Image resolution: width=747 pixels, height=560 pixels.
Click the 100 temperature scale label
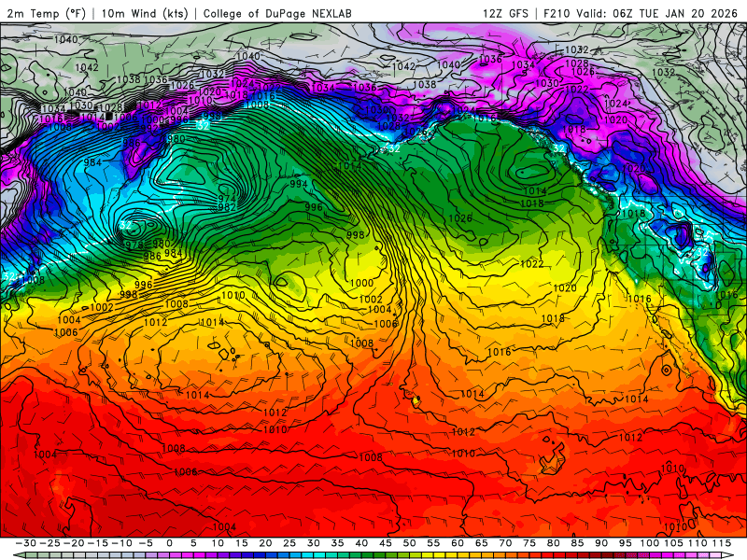click(649, 543)
